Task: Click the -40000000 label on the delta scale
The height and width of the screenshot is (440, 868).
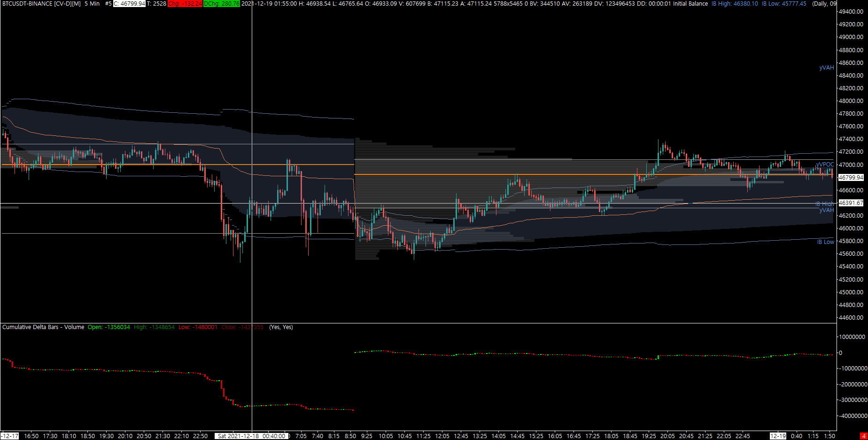Action: coord(852,416)
